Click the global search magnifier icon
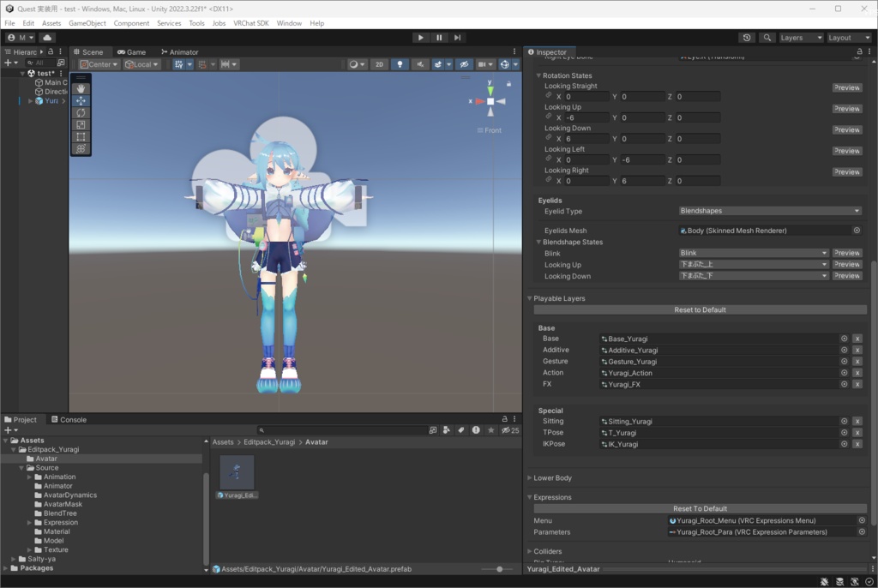878x588 pixels. click(767, 38)
